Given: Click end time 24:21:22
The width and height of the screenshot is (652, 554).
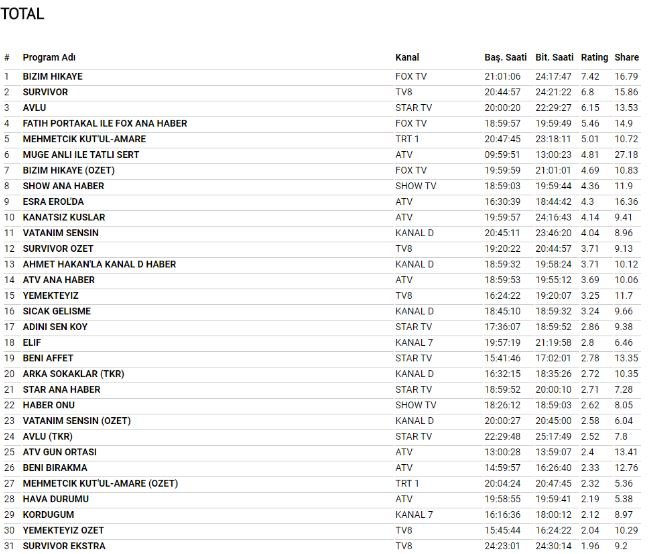Looking at the screenshot, I should pyautogui.click(x=553, y=92).
